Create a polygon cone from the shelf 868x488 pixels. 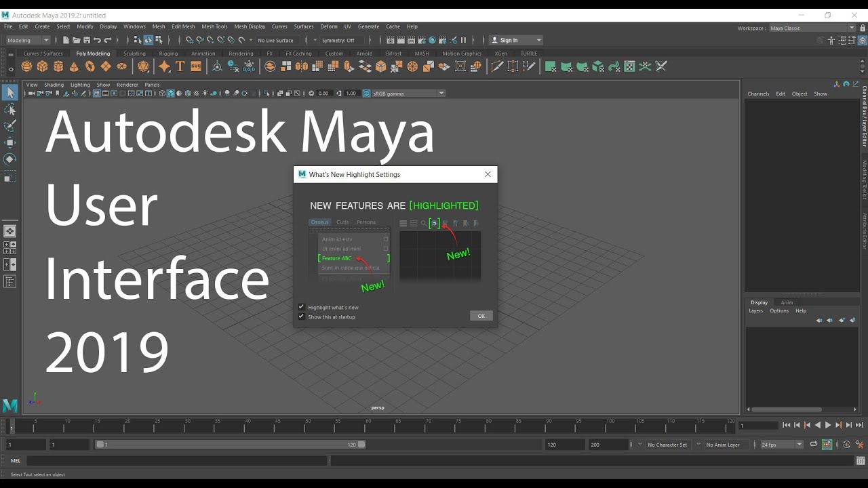point(74,66)
